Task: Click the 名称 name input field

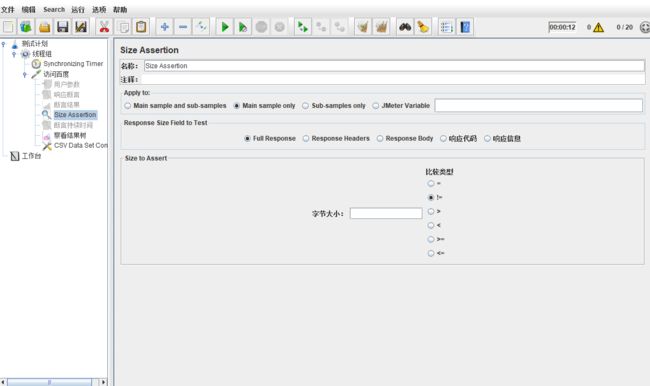Action: coord(394,66)
